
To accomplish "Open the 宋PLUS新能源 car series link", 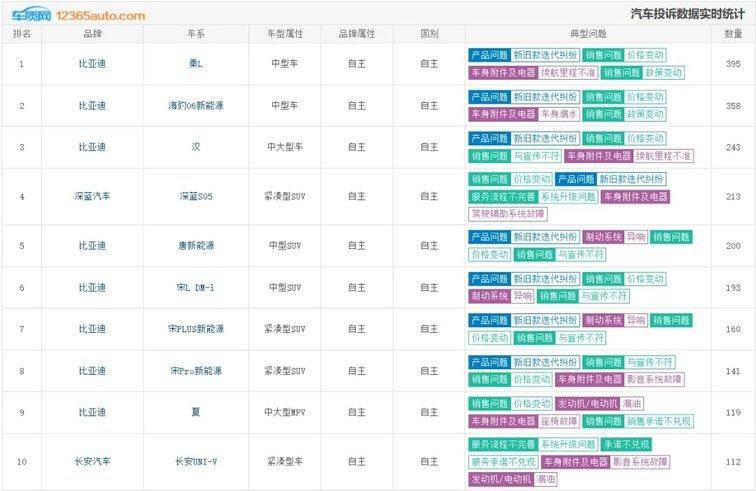I will pos(196,329).
